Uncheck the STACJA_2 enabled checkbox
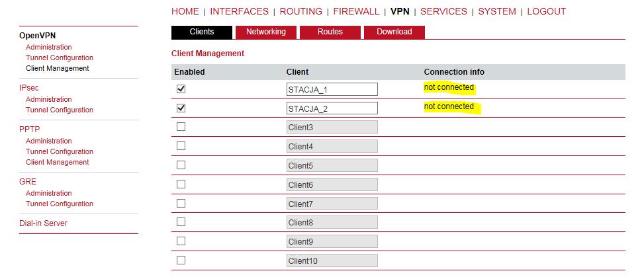644x275 pixels. [181, 108]
